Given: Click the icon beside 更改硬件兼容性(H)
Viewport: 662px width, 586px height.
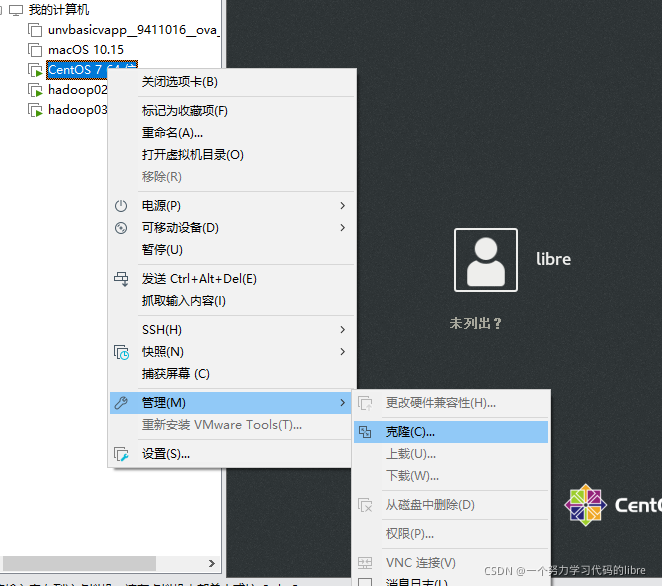Looking at the screenshot, I should tap(365, 403).
